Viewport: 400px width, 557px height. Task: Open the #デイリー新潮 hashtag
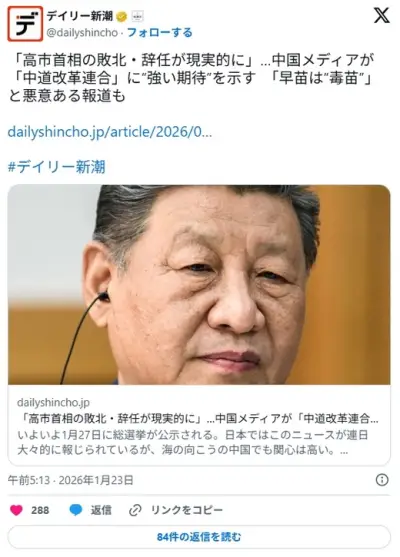point(56,167)
